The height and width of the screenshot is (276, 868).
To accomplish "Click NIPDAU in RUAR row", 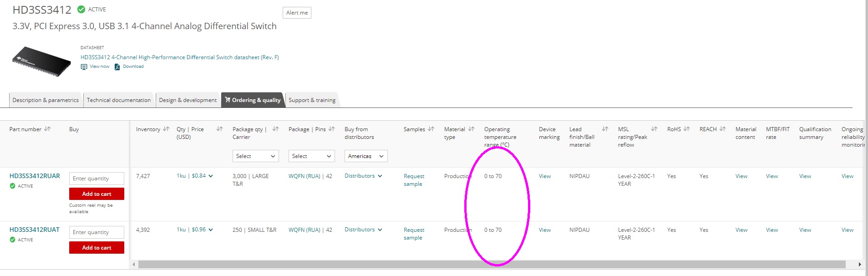I will pos(579,176).
